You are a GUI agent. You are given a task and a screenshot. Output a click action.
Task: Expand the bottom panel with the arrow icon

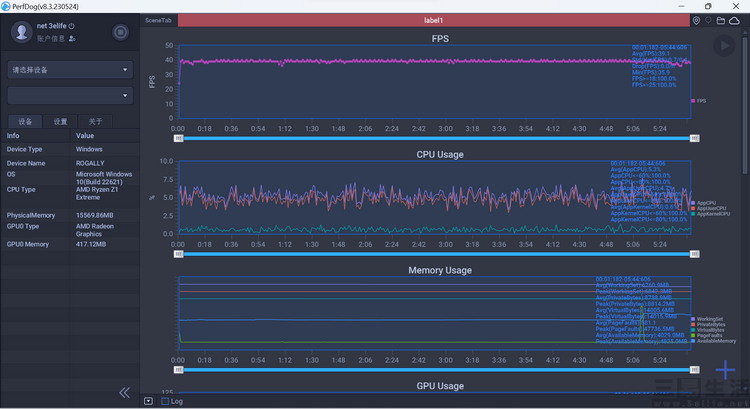click(x=148, y=401)
